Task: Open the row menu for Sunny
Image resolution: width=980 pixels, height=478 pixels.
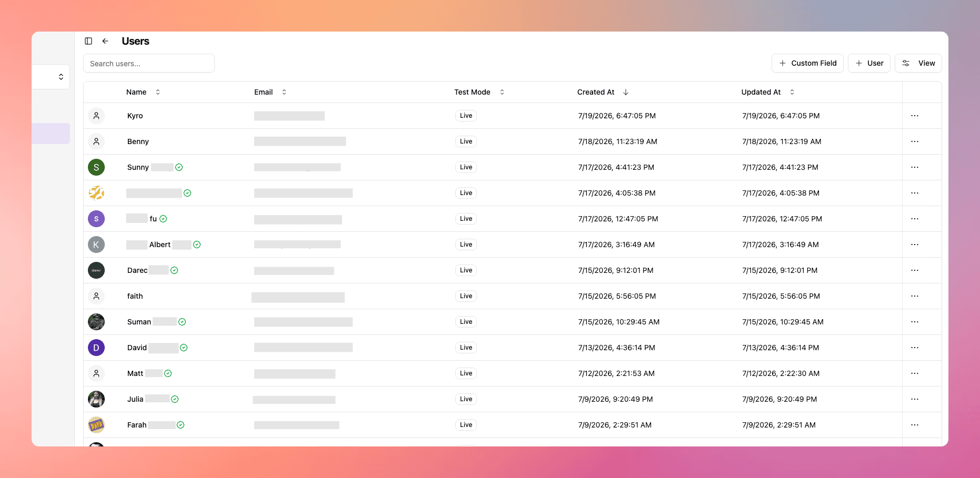Action: pyautogui.click(x=915, y=167)
